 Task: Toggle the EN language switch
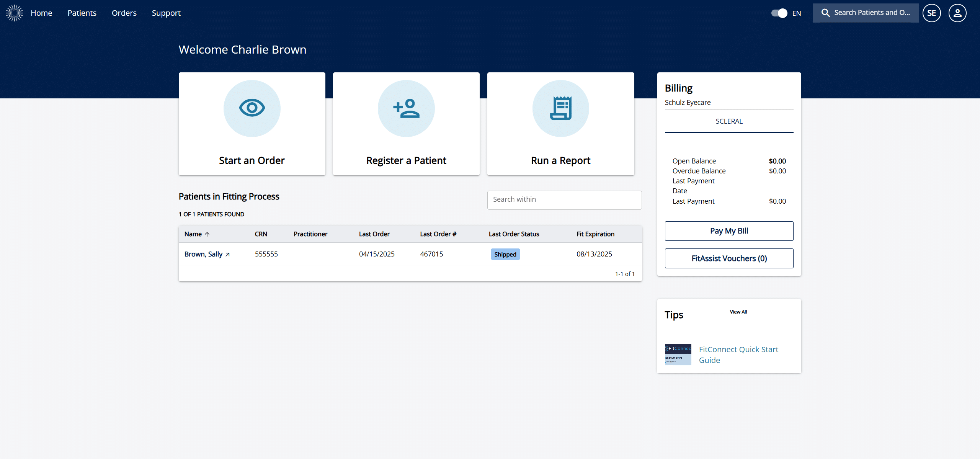[779, 13]
